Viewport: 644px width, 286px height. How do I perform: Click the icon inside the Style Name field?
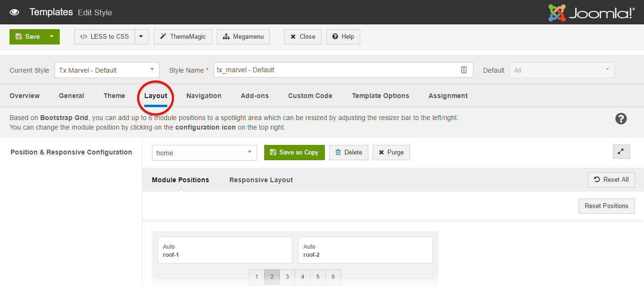point(463,70)
